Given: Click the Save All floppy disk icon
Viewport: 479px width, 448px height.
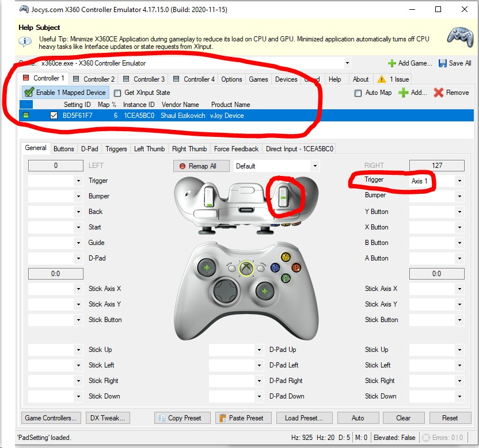Looking at the screenshot, I should pos(442,63).
